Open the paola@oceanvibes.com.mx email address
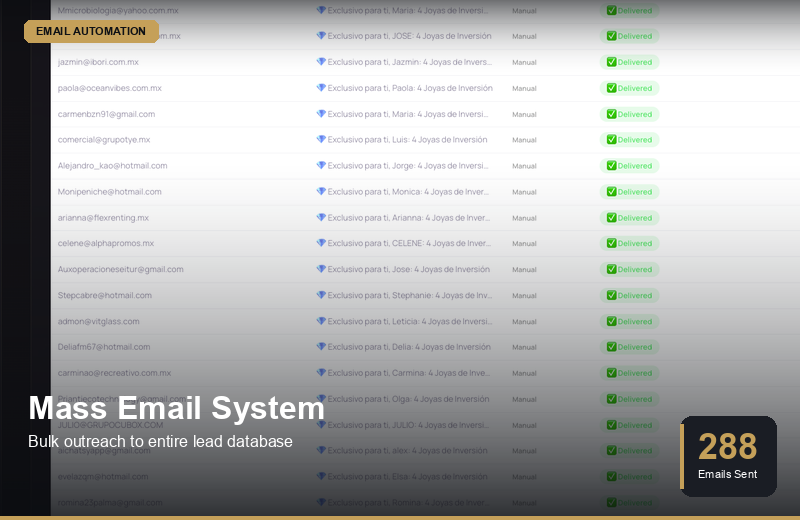Viewport: 800px width, 520px height. [x=110, y=88]
